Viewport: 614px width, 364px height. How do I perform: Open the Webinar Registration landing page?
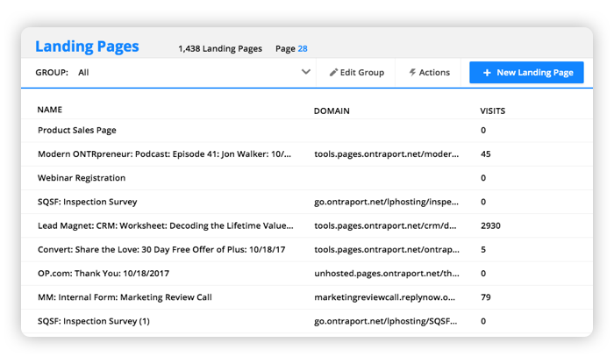(x=82, y=178)
